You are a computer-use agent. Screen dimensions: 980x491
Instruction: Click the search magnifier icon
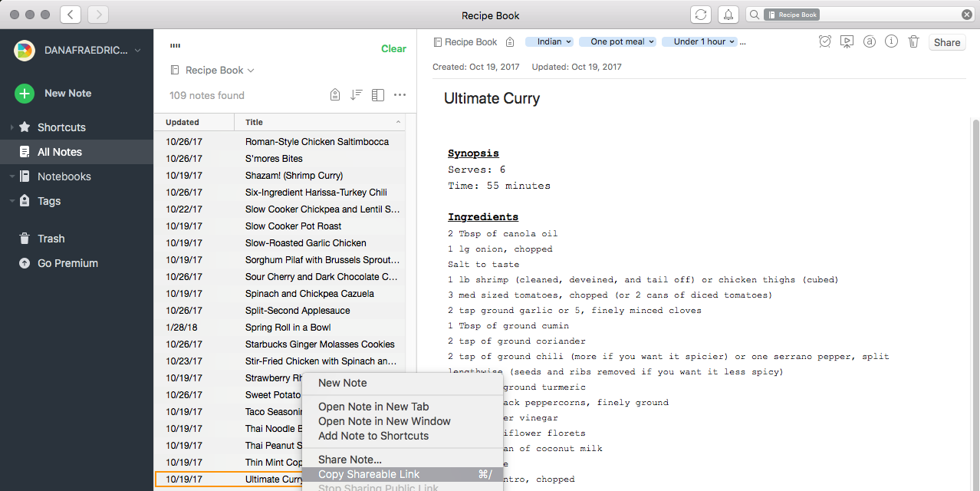pyautogui.click(x=755, y=15)
